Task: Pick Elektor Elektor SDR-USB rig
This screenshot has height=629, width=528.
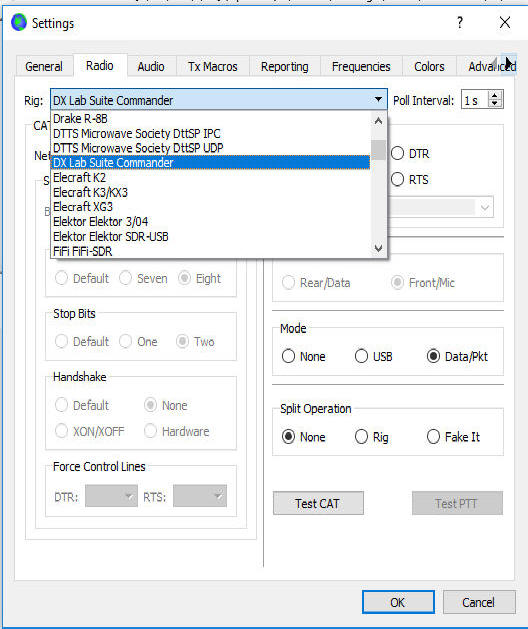Action: (x=211, y=236)
